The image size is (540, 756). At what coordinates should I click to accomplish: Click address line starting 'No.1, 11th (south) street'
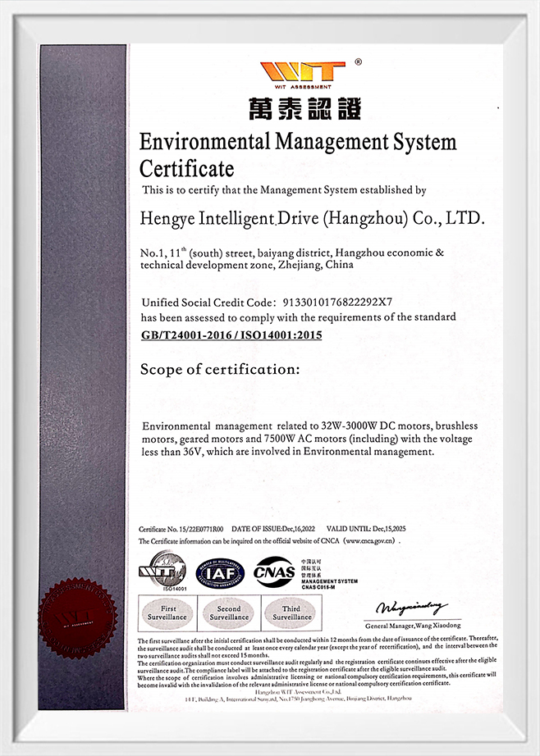pyautogui.click(x=292, y=253)
